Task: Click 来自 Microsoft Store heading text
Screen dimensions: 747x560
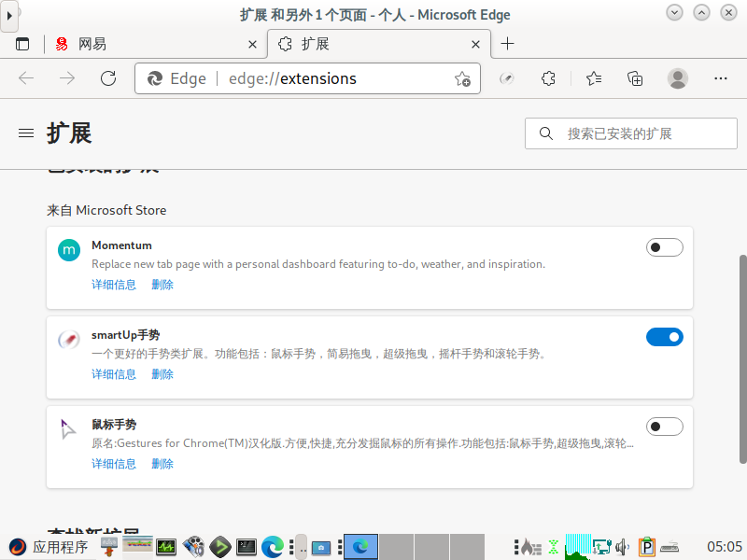Action: 106,211
